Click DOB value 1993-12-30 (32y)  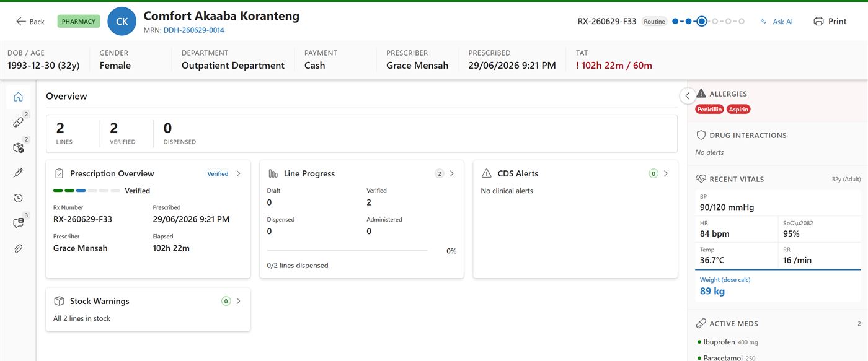(43, 66)
